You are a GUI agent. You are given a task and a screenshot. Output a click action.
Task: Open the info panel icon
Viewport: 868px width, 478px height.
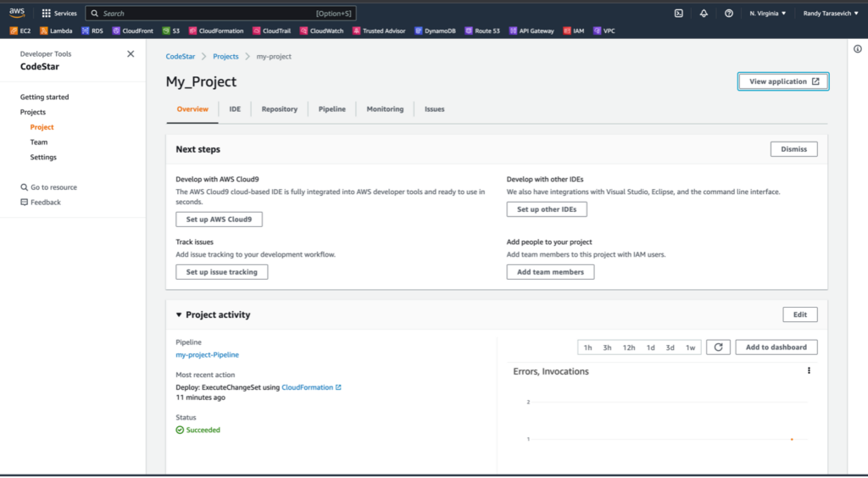tap(858, 49)
